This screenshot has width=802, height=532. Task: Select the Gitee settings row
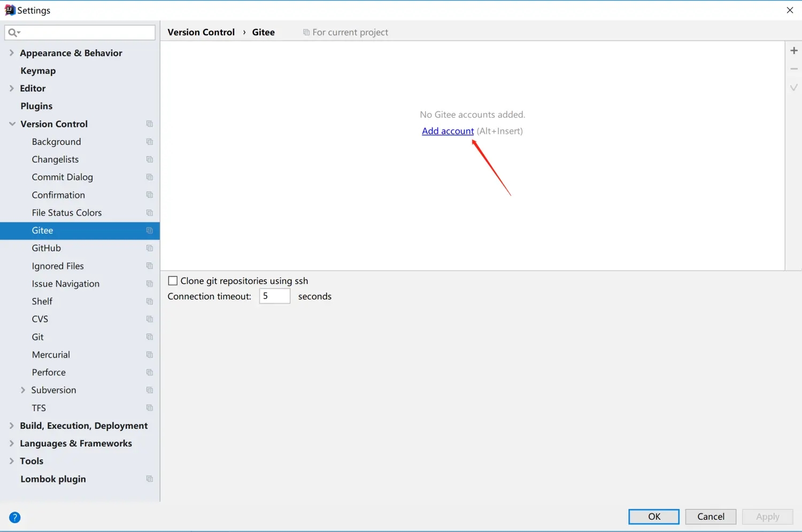80,230
